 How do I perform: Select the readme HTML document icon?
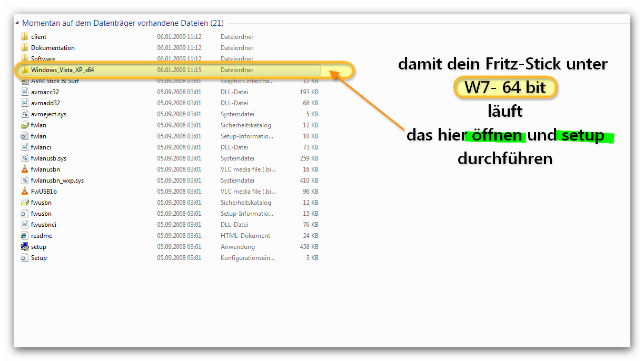[24, 236]
